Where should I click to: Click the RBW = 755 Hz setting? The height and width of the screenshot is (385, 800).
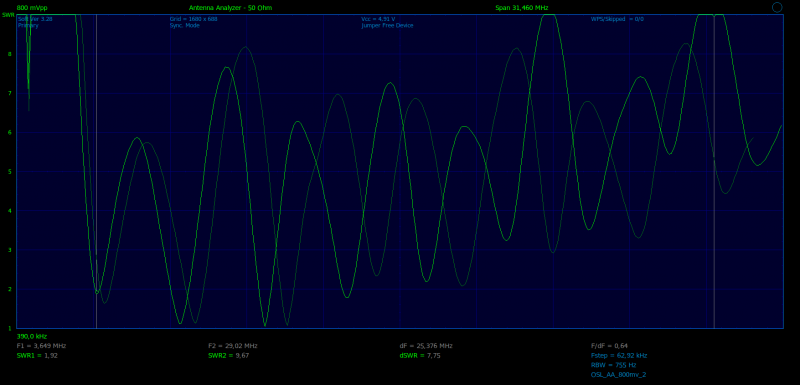[612, 365]
